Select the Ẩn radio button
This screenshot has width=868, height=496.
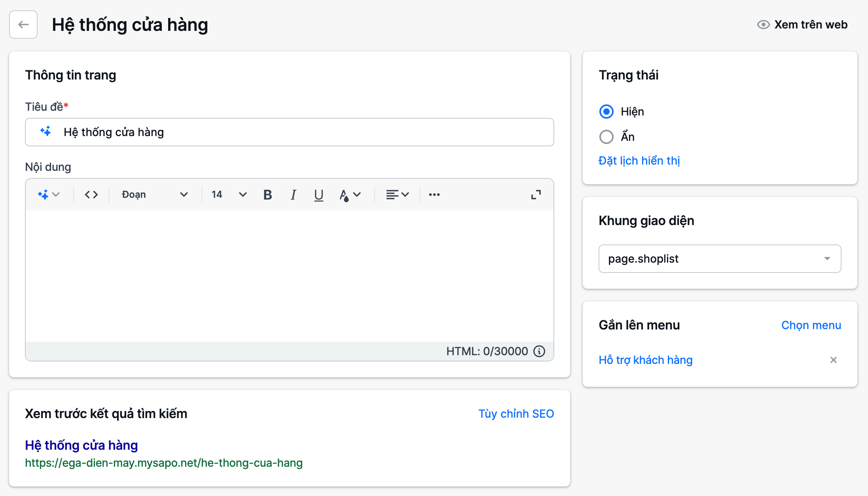(x=606, y=137)
